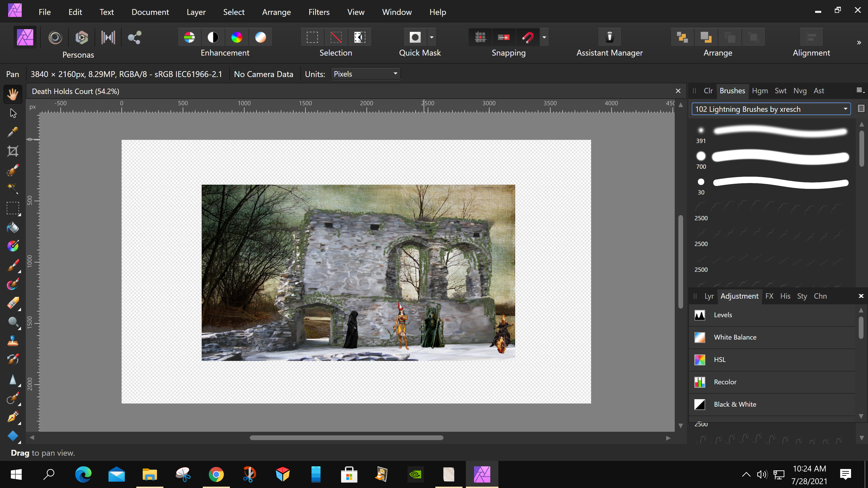
Task: Select the Inpainting Brush tool
Action: coord(13,359)
